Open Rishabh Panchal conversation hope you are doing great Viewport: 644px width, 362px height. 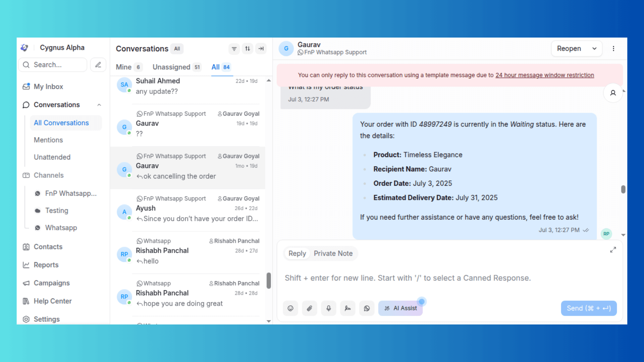coord(188,295)
